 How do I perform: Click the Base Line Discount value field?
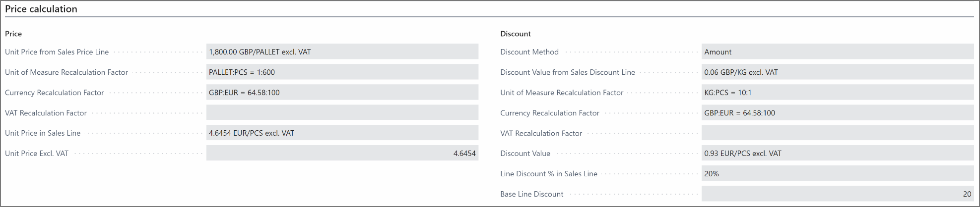(837, 194)
